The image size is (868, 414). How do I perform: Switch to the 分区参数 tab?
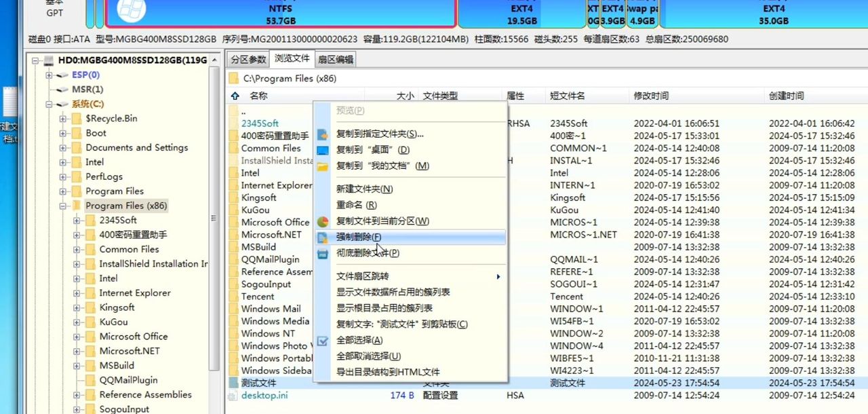click(x=248, y=60)
